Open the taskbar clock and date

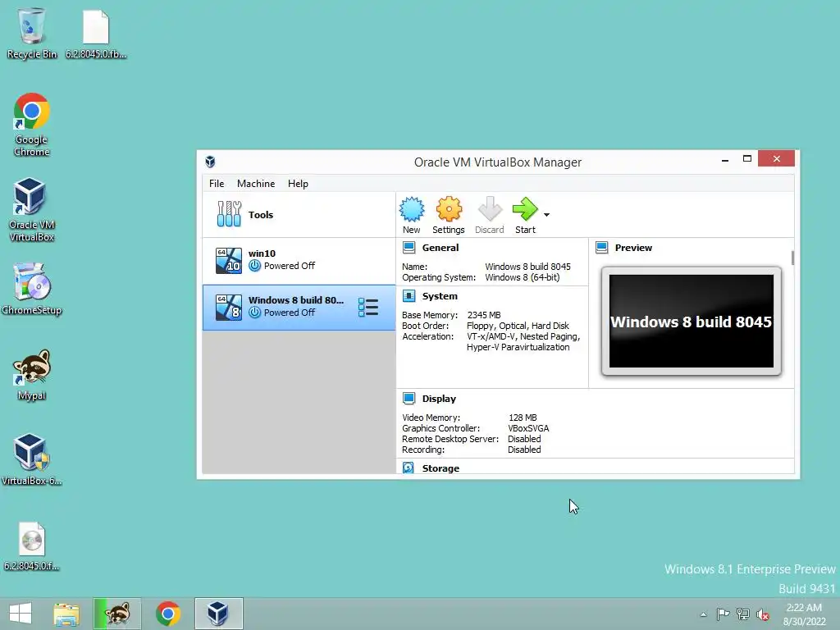click(x=804, y=614)
